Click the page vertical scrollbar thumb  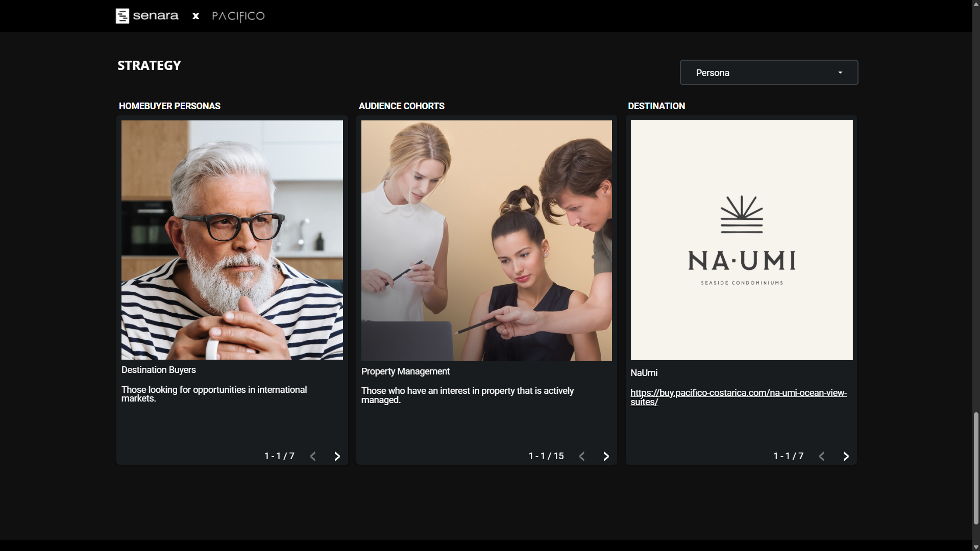tap(976, 468)
